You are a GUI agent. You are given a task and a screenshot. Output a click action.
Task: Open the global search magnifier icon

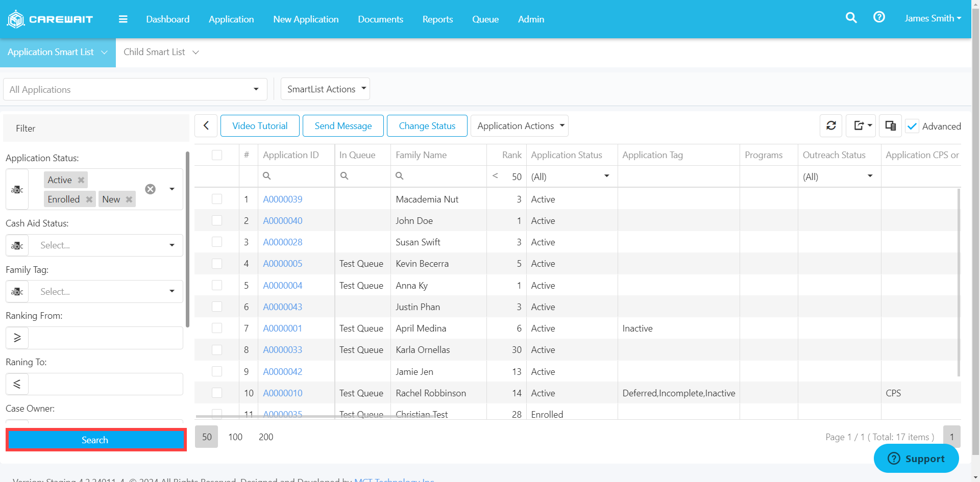[x=851, y=18]
